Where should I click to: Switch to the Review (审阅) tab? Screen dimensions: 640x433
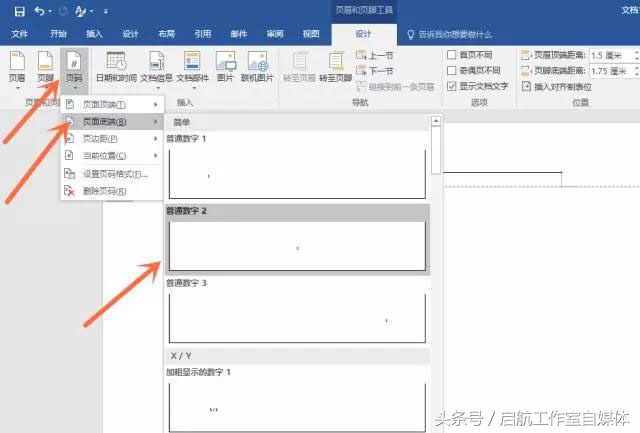coord(275,34)
